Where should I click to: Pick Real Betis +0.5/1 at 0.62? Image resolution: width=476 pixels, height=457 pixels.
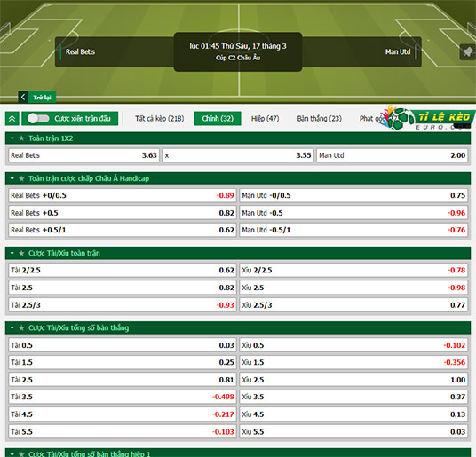coord(123,230)
